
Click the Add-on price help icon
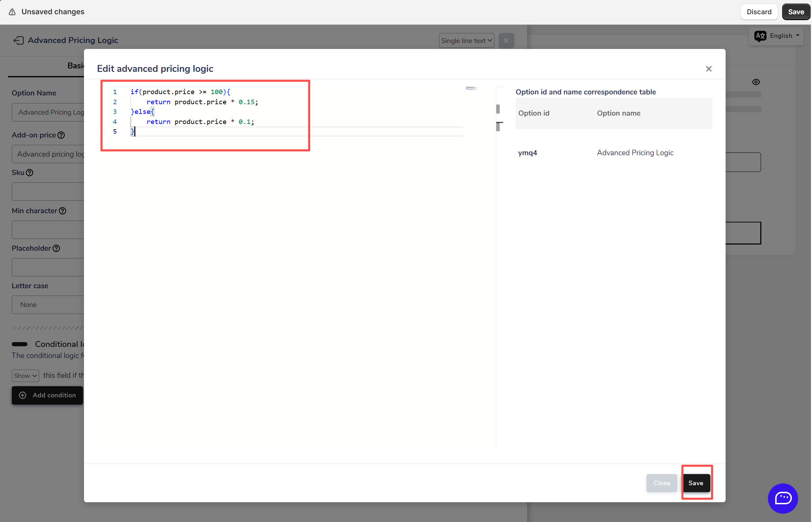pos(61,135)
